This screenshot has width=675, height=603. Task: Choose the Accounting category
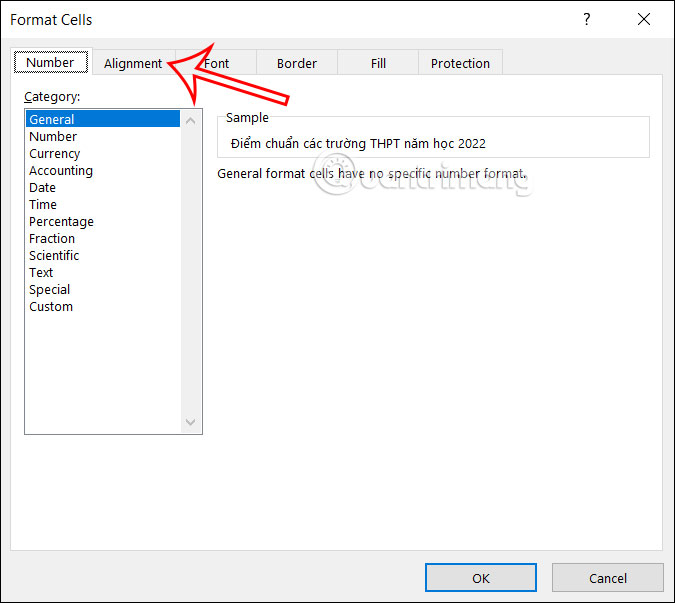103,170
